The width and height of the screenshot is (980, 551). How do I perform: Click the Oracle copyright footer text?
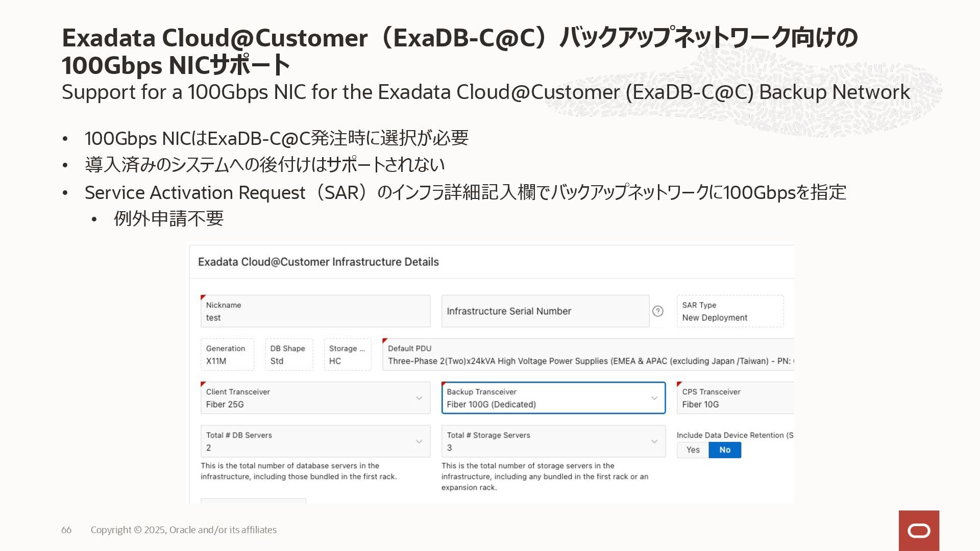(184, 530)
